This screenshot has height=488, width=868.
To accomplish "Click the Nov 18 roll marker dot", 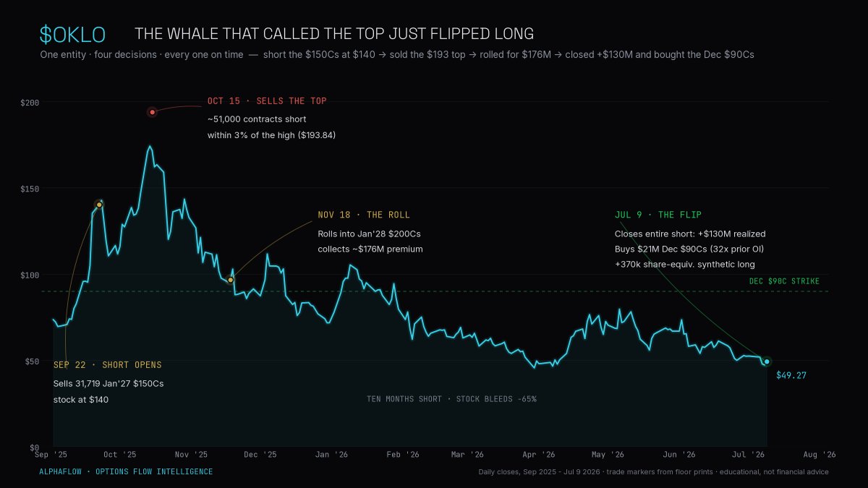I will click(230, 280).
